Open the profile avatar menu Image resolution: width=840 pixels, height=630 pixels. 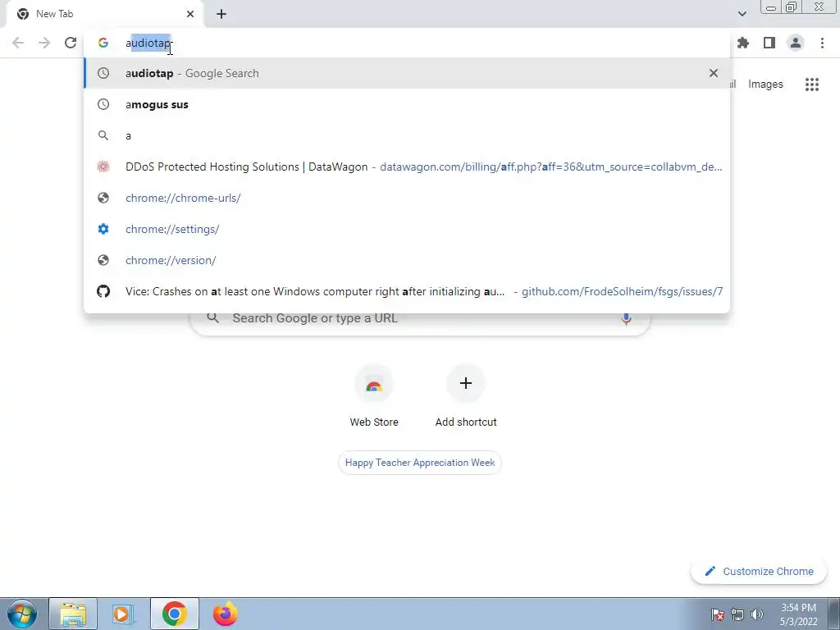click(796, 43)
